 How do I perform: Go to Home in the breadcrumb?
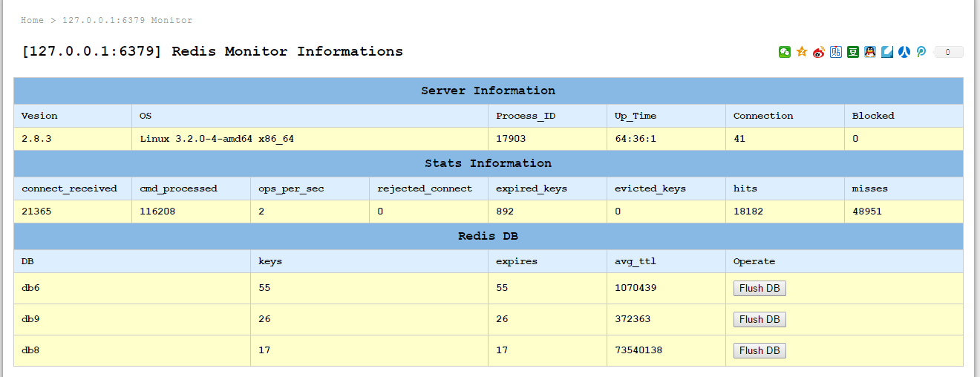pyautogui.click(x=32, y=20)
